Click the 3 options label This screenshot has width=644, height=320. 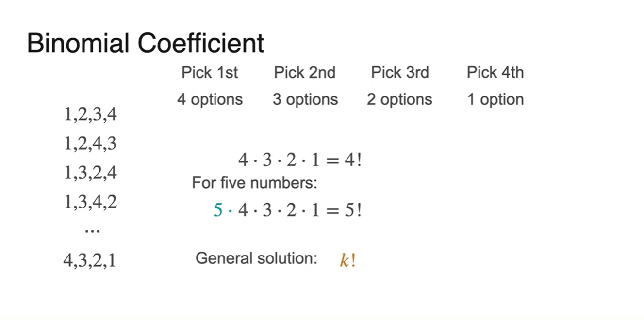[x=305, y=100]
